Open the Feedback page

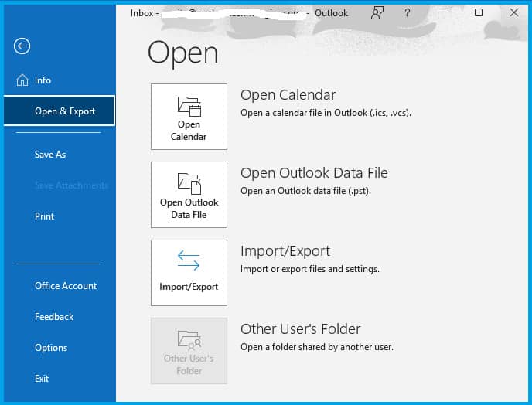coord(54,316)
